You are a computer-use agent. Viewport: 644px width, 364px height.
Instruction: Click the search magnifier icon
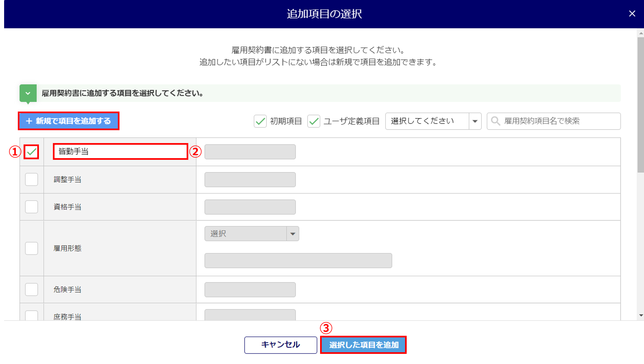[495, 121]
